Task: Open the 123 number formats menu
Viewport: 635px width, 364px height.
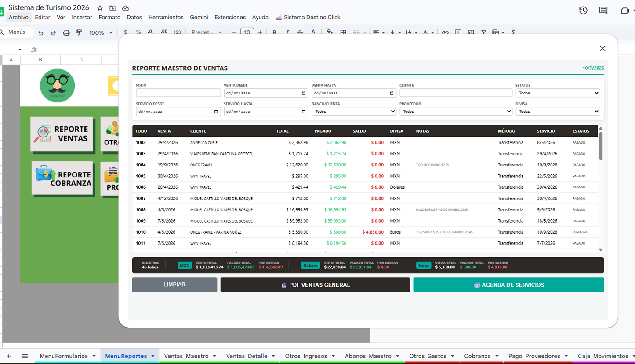Action: 177,32
